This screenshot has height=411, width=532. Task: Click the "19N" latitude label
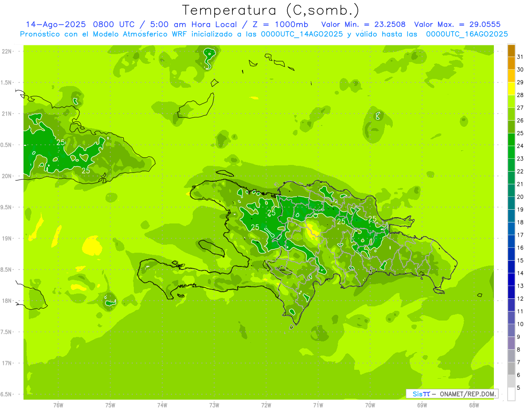pos(7,239)
